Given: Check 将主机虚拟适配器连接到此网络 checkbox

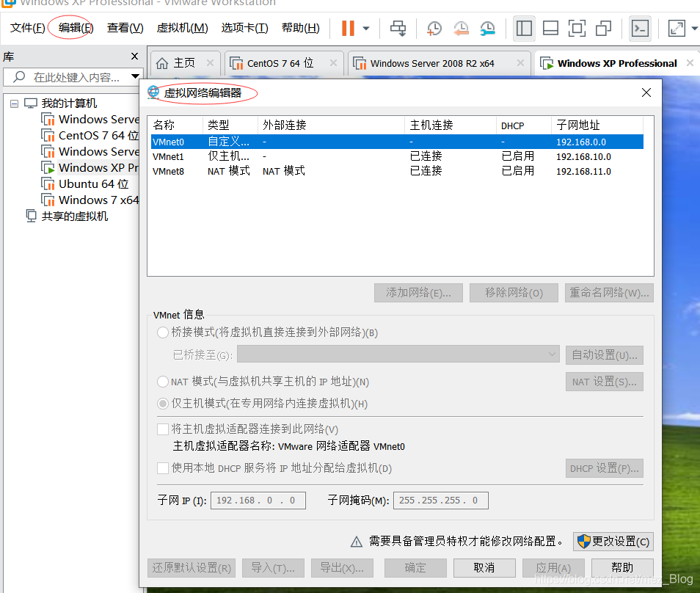Looking at the screenshot, I should 163,429.
